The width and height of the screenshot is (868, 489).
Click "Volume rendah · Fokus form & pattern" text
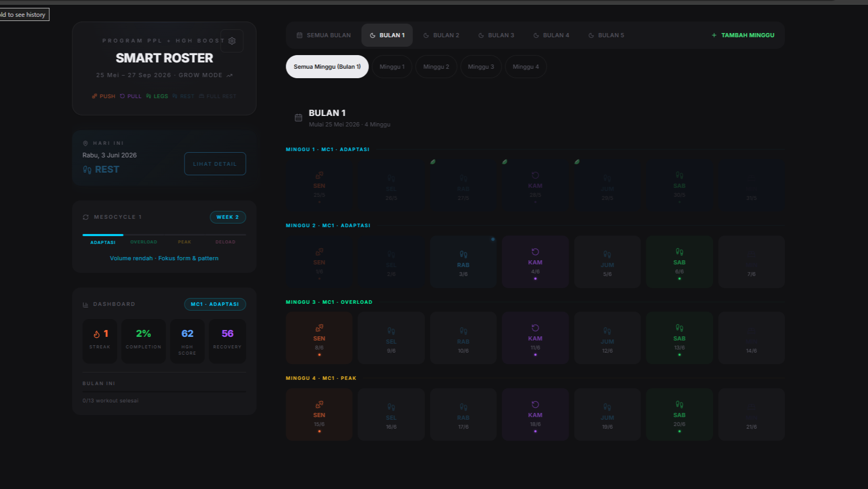click(x=164, y=258)
